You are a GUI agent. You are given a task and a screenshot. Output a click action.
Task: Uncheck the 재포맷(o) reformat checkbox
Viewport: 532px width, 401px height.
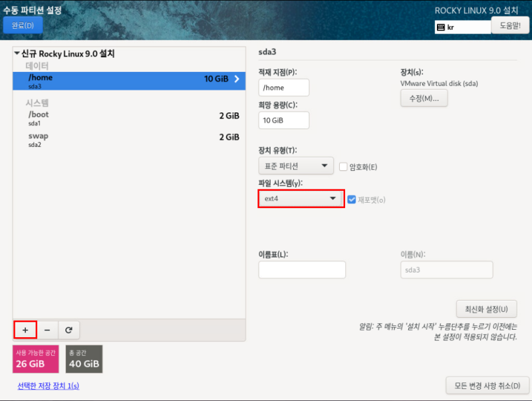352,200
